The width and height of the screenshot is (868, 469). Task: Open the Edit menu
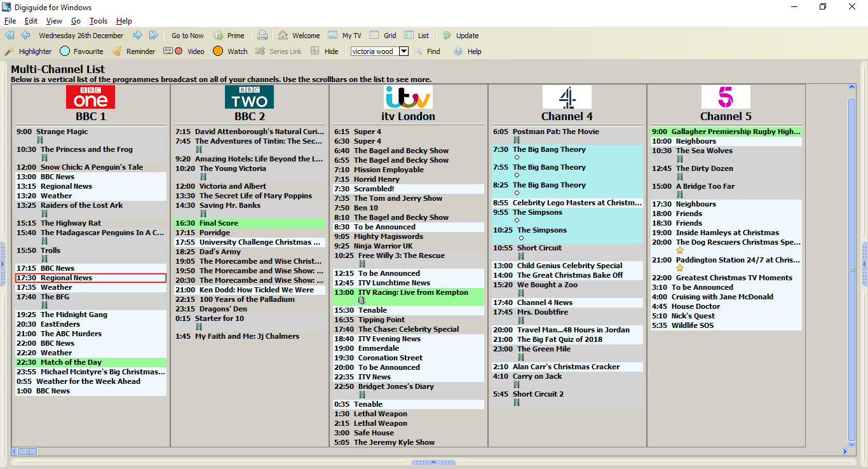31,21
